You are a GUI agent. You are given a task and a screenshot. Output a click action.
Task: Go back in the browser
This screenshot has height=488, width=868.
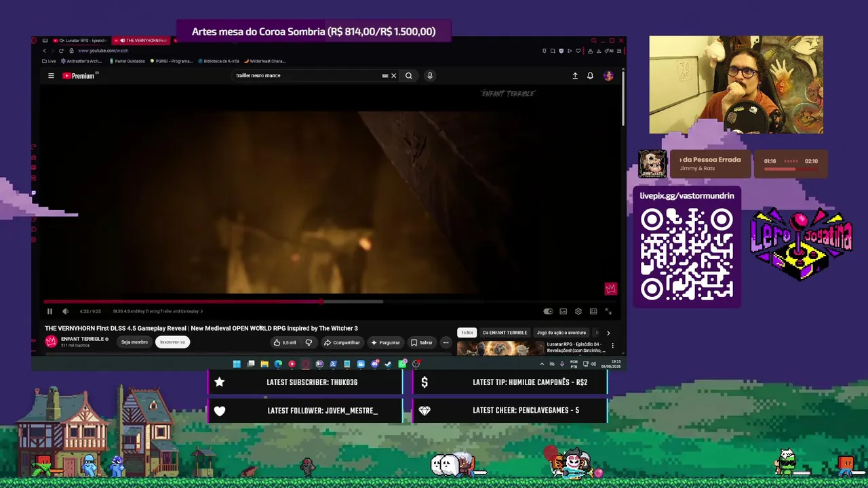(x=45, y=51)
